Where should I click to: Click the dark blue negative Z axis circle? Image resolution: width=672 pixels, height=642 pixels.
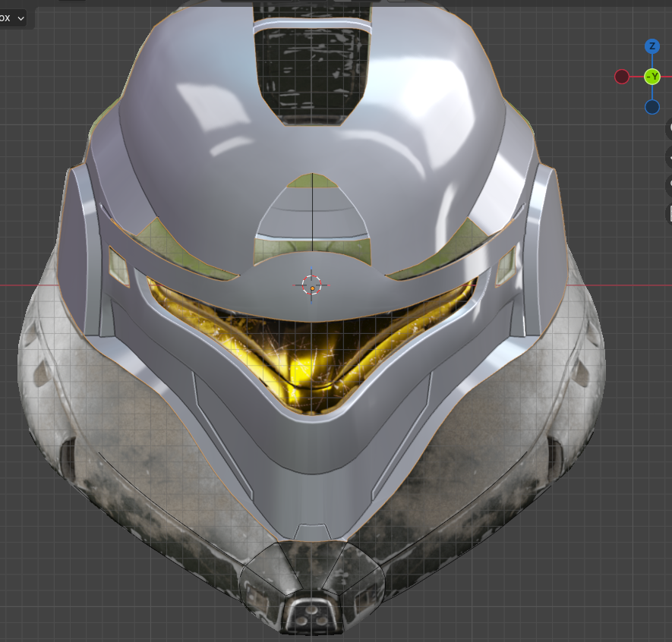click(x=651, y=107)
